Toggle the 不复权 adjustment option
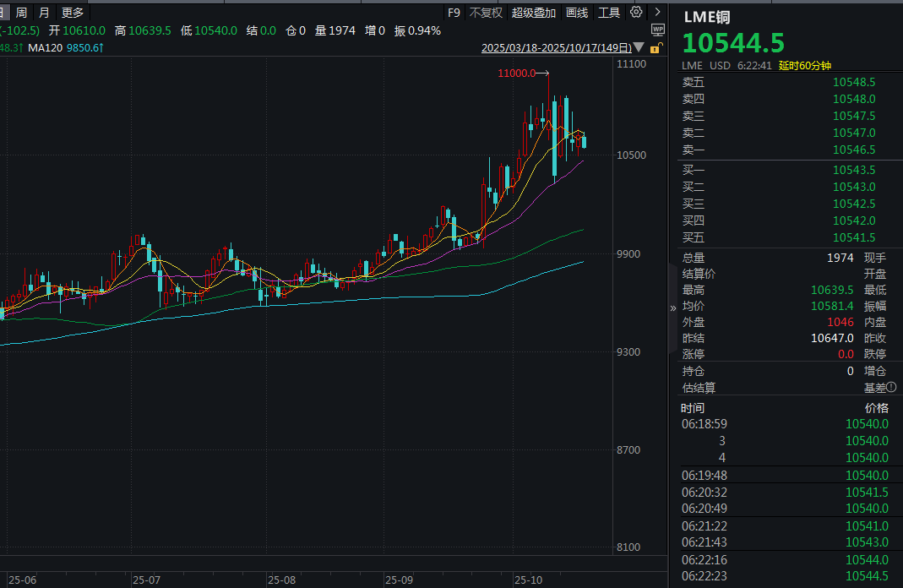Image resolution: width=903 pixels, height=588 pixels. [x=486, y=13]
